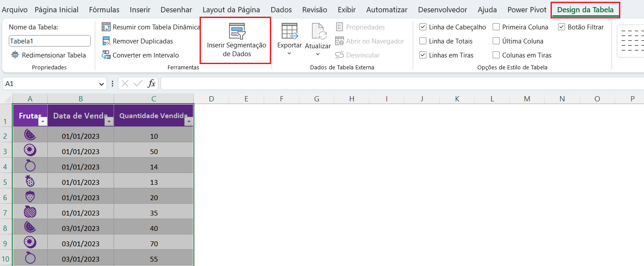Image resolution: width=644 pixels, height=266 pixels.
Task: Select cell C3 with value 50
Action: tap(154, 151)
